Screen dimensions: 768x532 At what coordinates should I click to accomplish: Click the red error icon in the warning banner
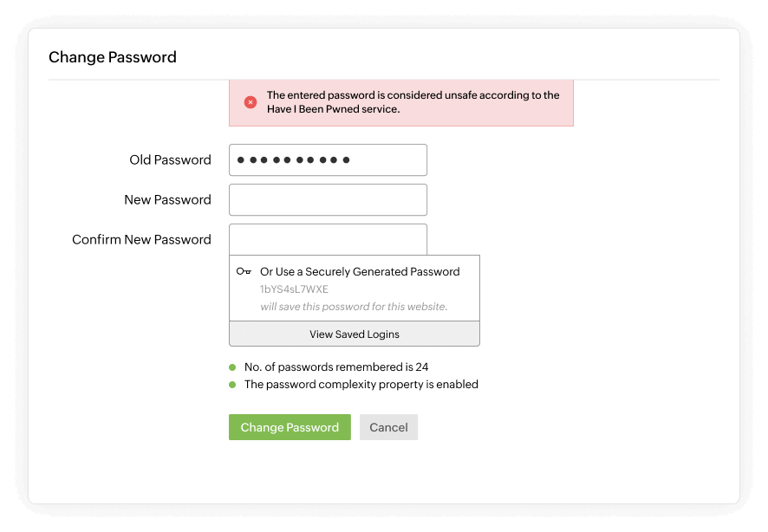tap(251, 101)
